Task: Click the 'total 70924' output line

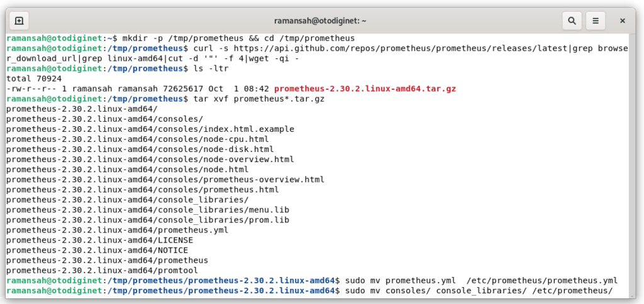Action: 34,79
